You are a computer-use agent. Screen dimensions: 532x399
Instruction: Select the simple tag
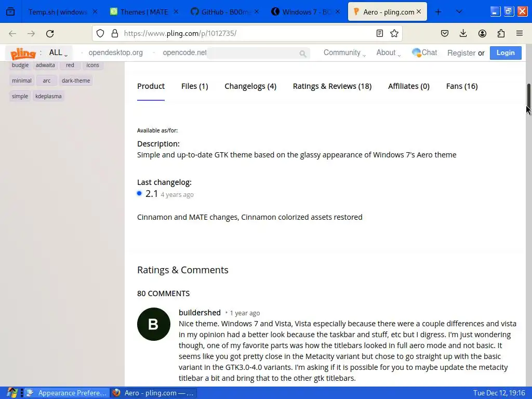[20, 96]
